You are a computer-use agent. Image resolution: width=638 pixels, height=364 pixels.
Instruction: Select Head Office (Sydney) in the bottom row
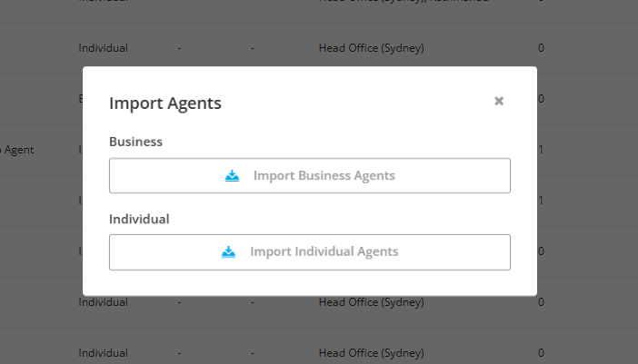371,353
